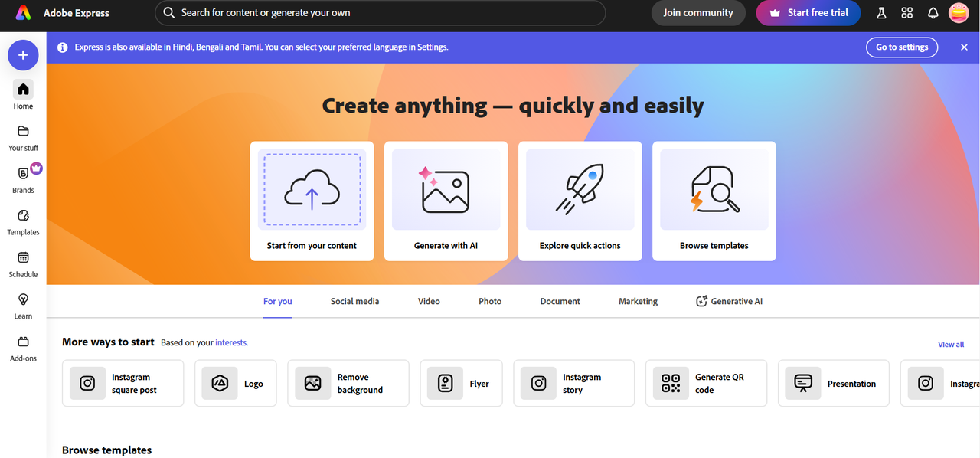The width and height of the screenshot is (980, 458).
Task: Click the More ways to start heading
Action: tap(108, 342)
